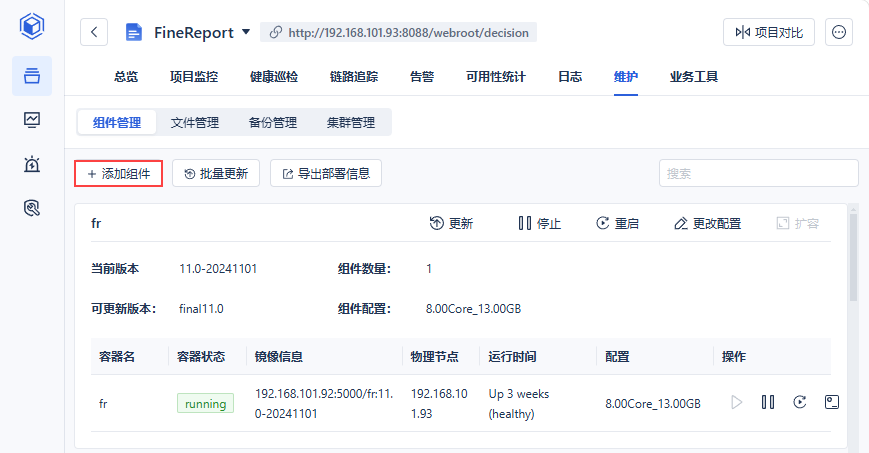Click the 搜索 input field
This screenshot has width=869, height=453.
(758, 173)
